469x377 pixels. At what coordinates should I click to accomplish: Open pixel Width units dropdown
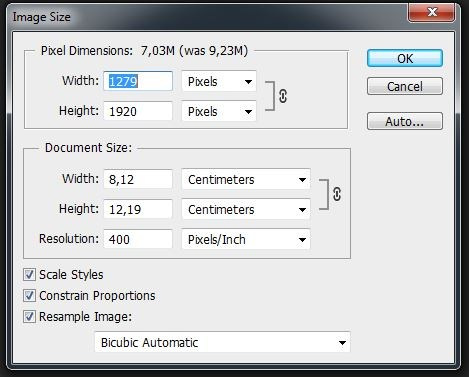click(219, 81)
